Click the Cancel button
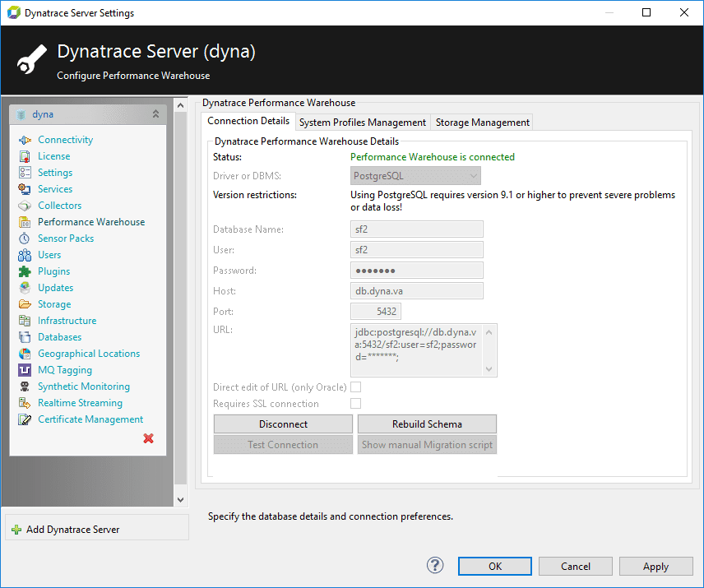 point(576,567)
